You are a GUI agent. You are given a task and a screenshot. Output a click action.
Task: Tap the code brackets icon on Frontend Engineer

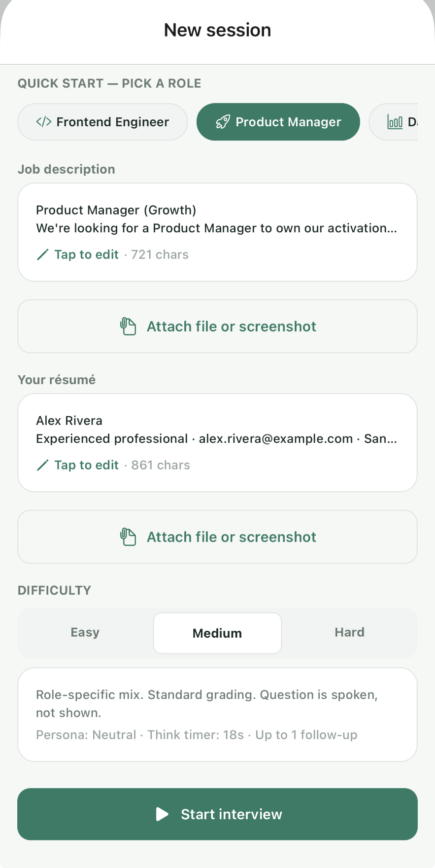(x=44, y=122)
